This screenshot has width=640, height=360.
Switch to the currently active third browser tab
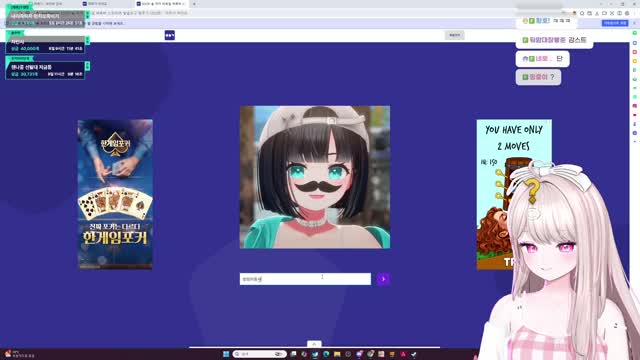coord(161,4)
